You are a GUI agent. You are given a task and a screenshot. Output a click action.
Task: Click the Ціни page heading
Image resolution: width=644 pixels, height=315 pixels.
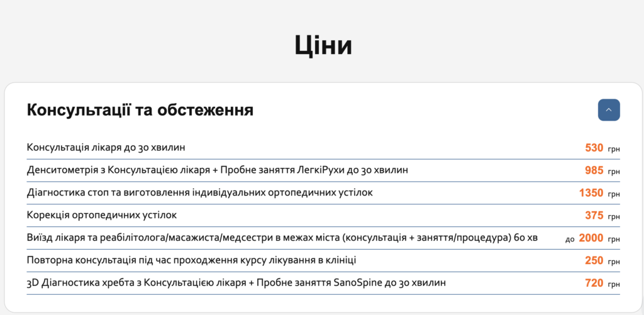(323, 47)
